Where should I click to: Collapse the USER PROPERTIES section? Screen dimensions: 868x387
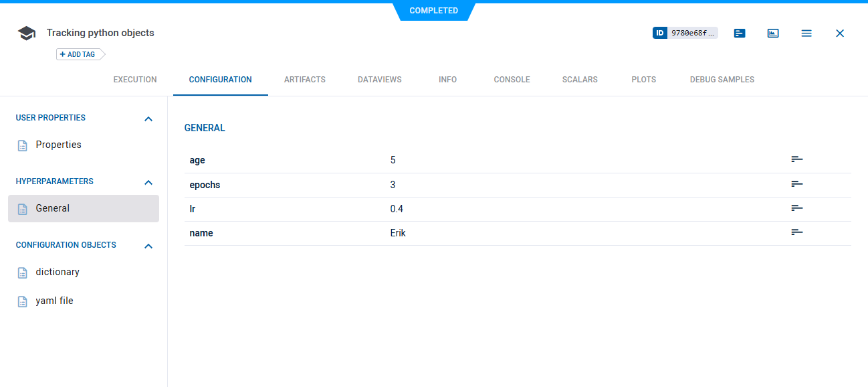point(148,118)
